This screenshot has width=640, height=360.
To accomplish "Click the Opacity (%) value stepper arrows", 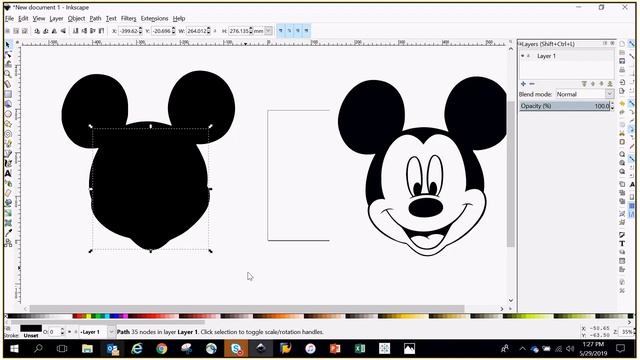I will pyautogui.click(x=612, y=106).
